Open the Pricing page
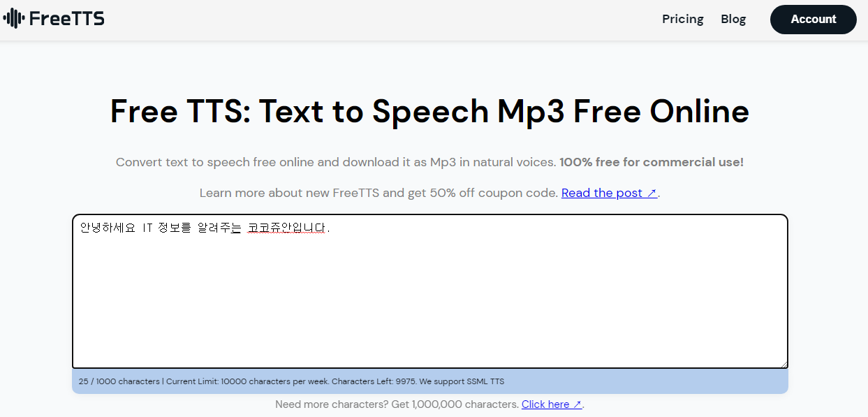This screenshot has width=868, height=417. tap(682, 19)
